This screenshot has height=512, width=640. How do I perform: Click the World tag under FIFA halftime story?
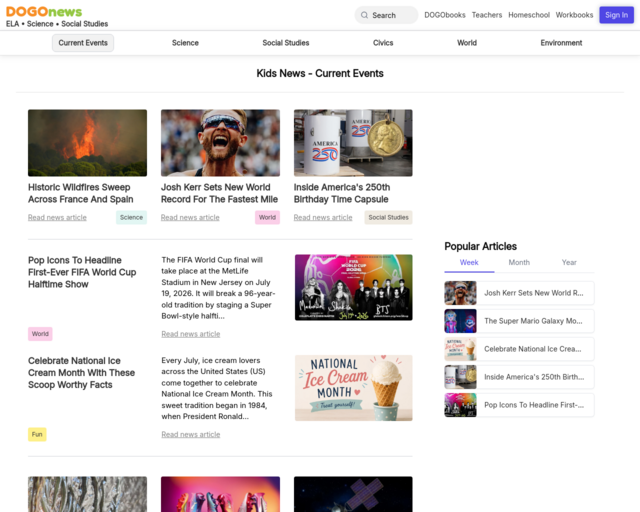(40, 334)
